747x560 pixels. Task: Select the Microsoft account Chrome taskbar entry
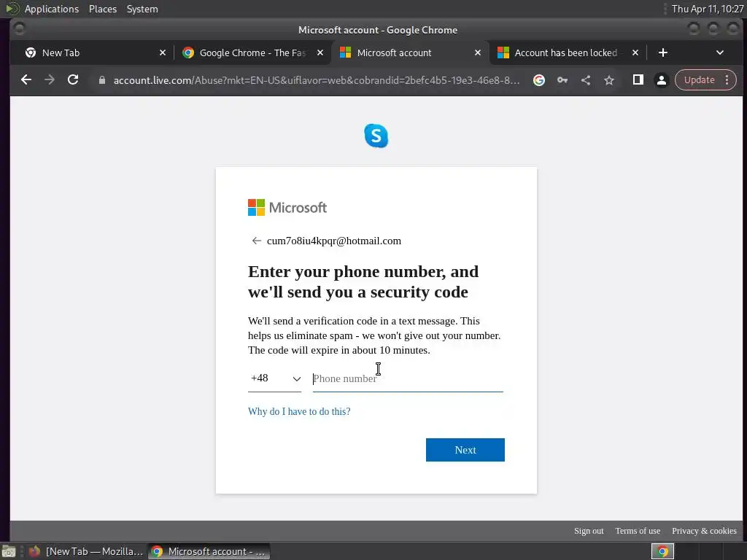[x=209, y=551]
